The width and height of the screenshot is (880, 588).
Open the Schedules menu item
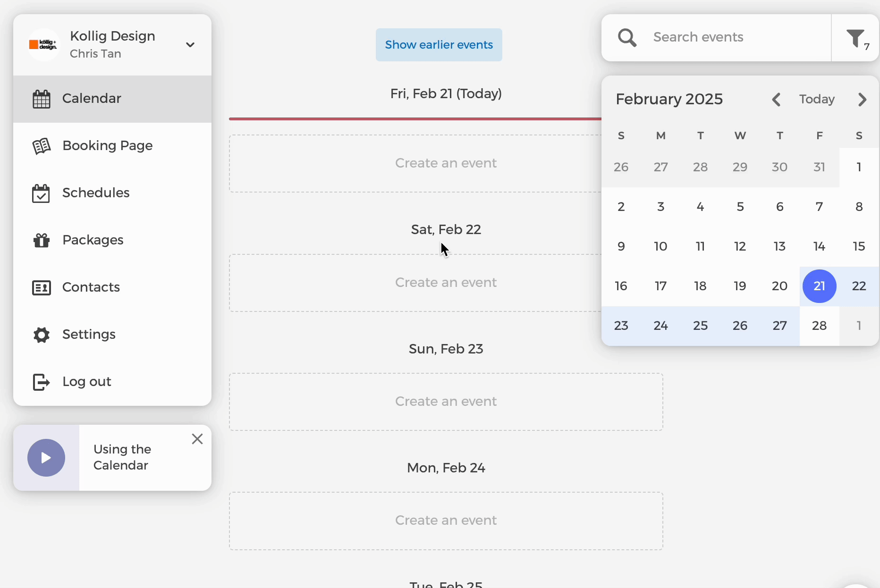click(112, 193)
